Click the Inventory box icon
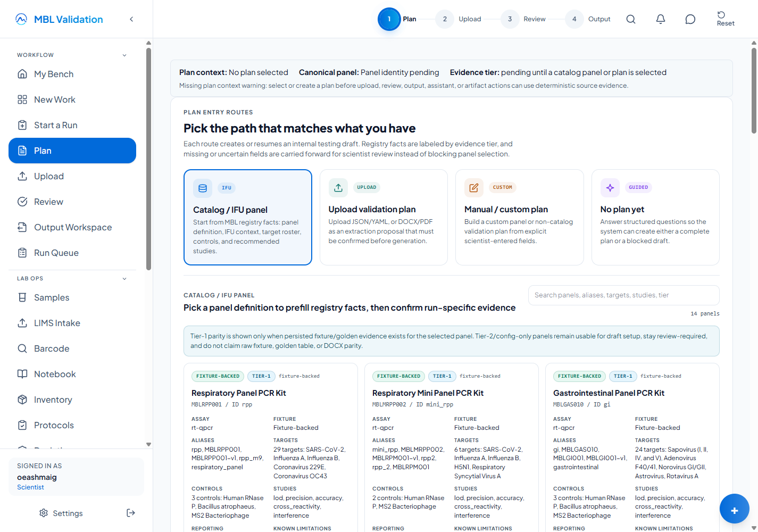Viewport: 758px width, 532px height. [x=22, y=400]
